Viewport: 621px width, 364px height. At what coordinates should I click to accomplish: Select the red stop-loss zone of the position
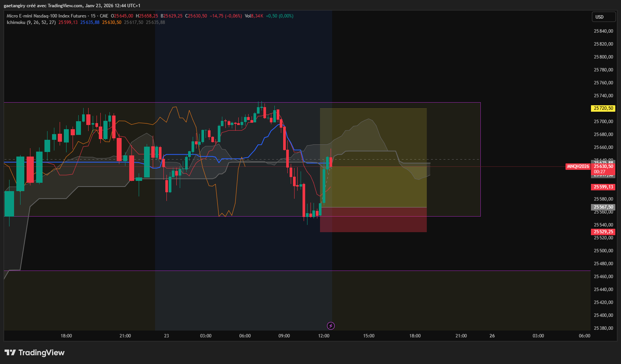pyautogui.click(x=373, y=220)
